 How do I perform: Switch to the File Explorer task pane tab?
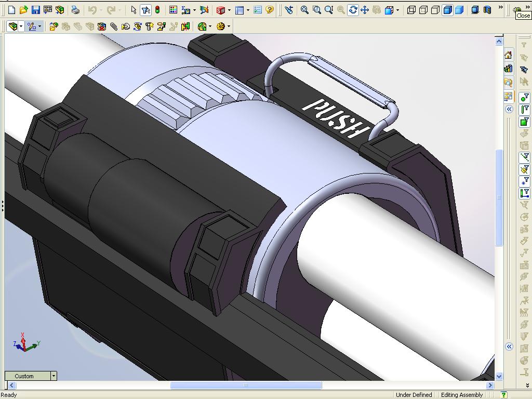click(508, 82)
